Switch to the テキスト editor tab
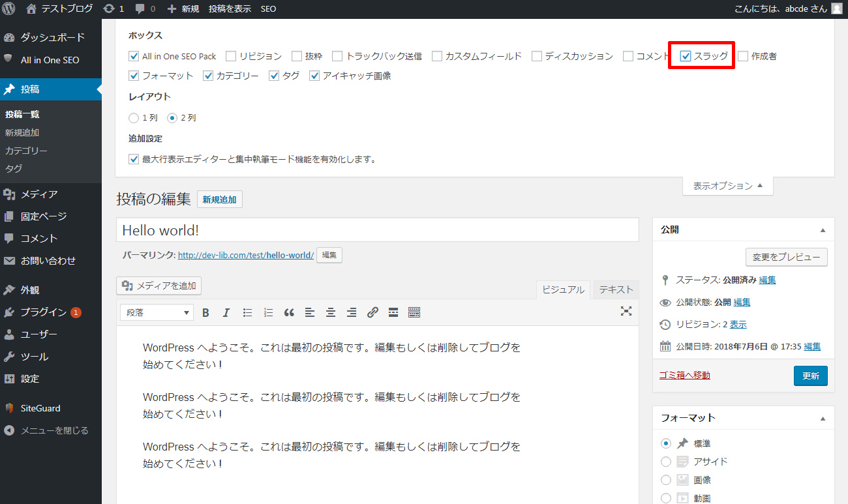Image resolution: width=848 pixels, height=504 pixels. tap(616, 289)
